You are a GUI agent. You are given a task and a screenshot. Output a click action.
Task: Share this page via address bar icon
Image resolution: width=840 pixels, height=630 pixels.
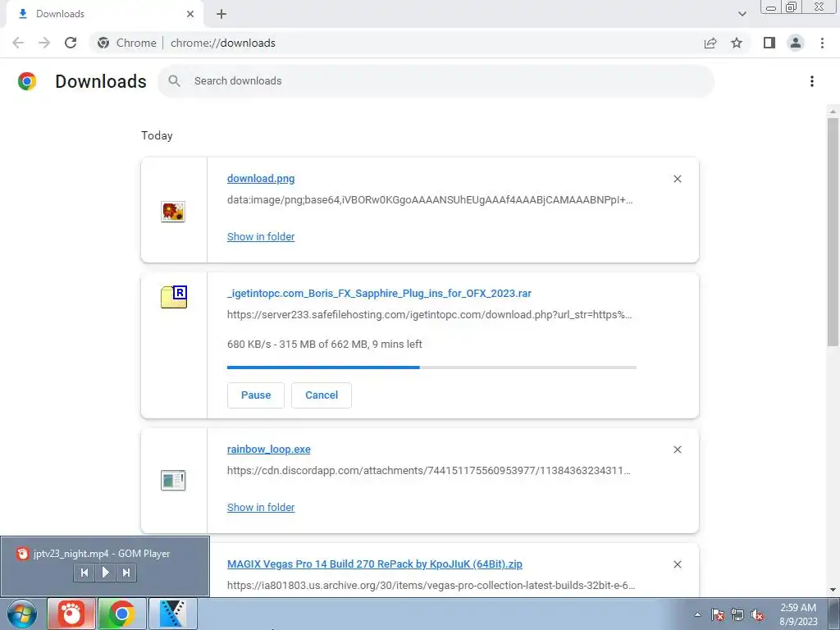(710, 43)
